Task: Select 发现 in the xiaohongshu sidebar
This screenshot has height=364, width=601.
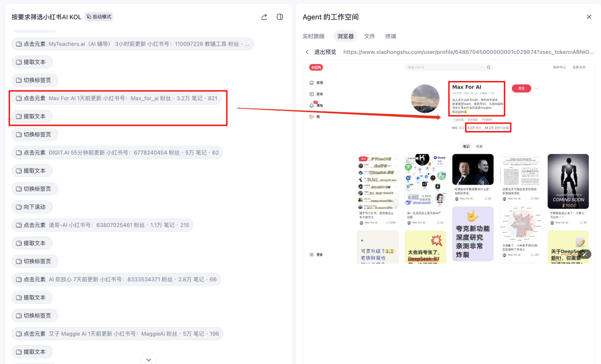Action: (x=316, y=83)
